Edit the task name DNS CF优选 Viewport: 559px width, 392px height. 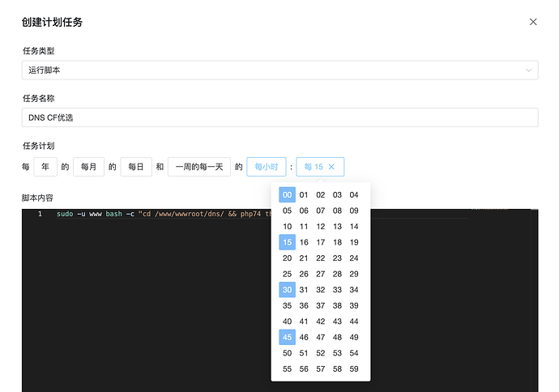coord(279,118)
